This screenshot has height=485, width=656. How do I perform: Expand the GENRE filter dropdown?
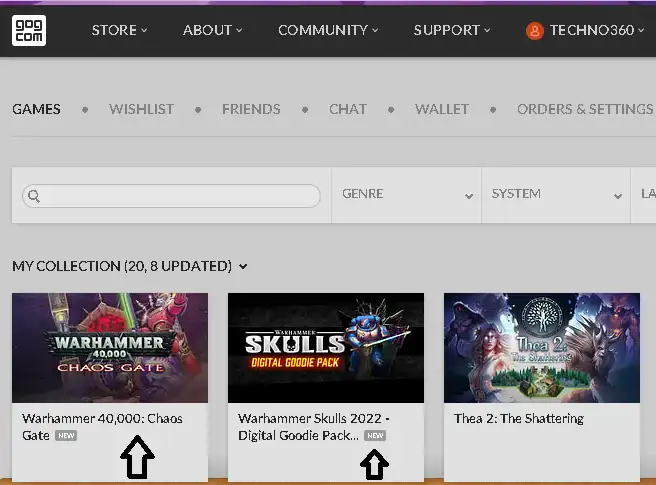(x=406, y=194)
